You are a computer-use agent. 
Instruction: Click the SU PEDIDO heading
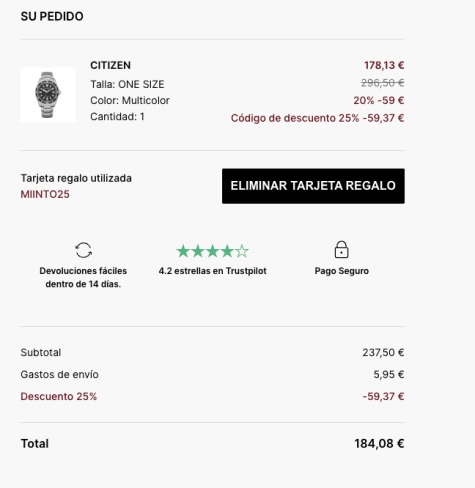pyautogui.click(x=52, y=16)
